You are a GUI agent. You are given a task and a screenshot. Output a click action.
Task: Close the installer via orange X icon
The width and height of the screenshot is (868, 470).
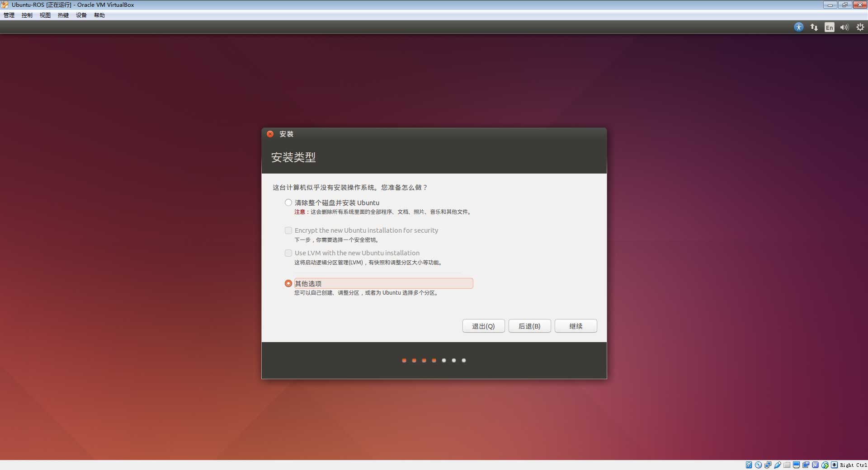(x=270, y=134)
